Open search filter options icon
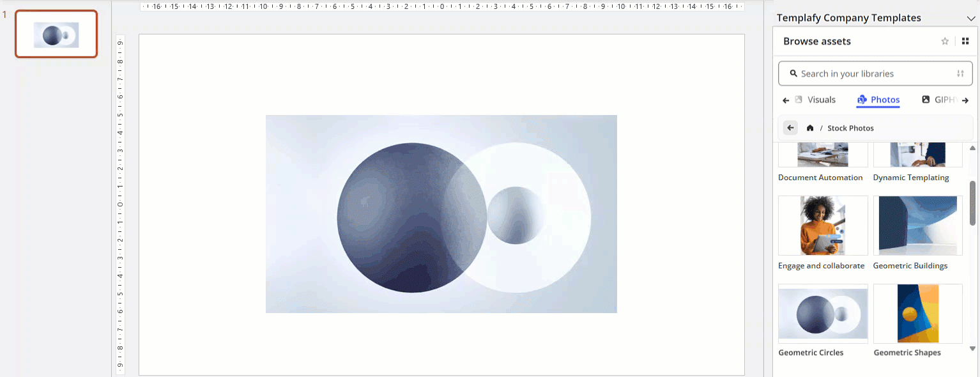 (960, 73)
